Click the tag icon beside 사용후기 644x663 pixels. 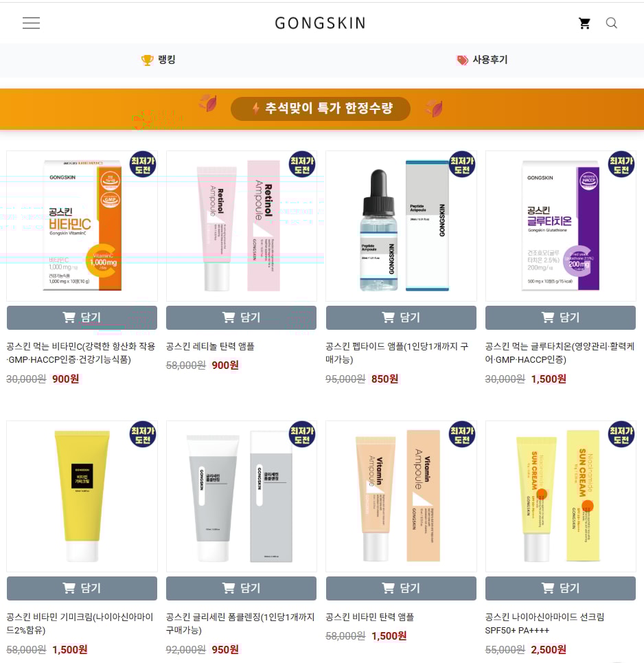tap(462, 60)
